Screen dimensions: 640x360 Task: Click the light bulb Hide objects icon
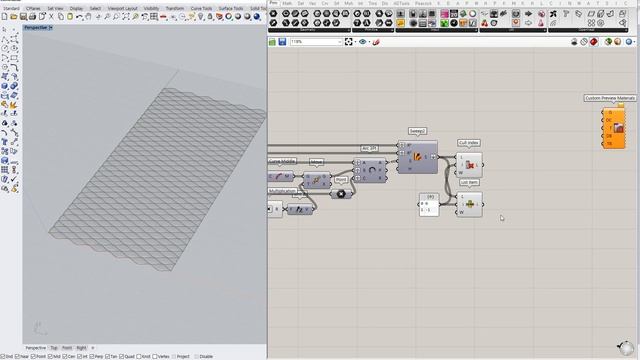tap(200, 16)
